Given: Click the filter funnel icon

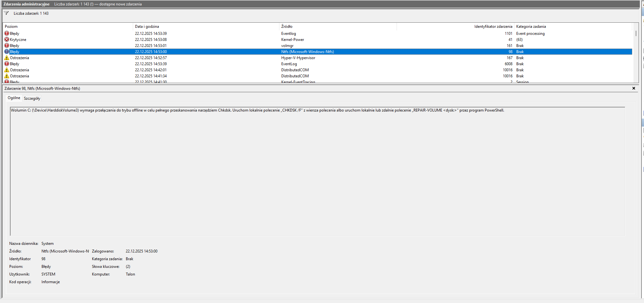Looking at the screenshot, I should 6,13.
